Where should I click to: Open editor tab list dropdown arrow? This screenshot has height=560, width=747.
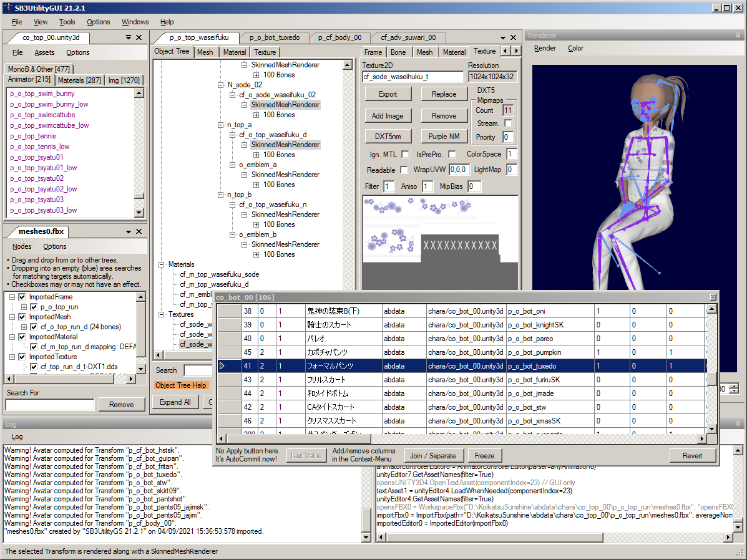click(502, 37)
